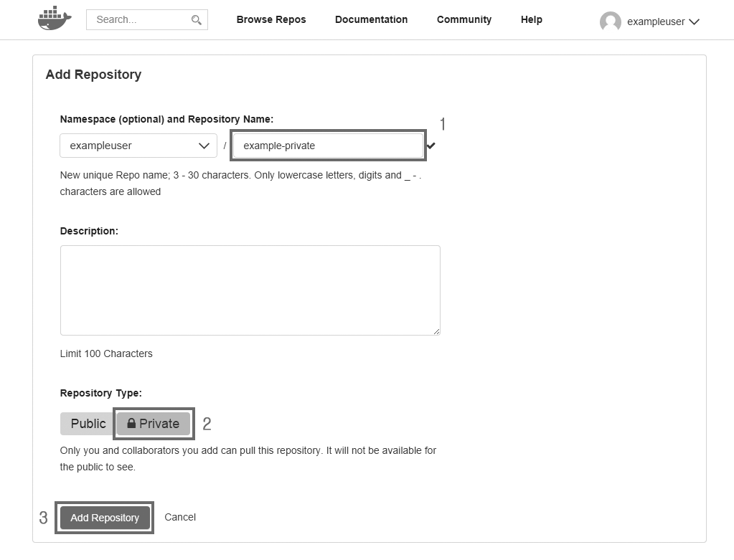Image resolution: width=734 pixels, height=560 pixels.
Task: Open the Browse Repos page
Action: (x=271, y=19)
